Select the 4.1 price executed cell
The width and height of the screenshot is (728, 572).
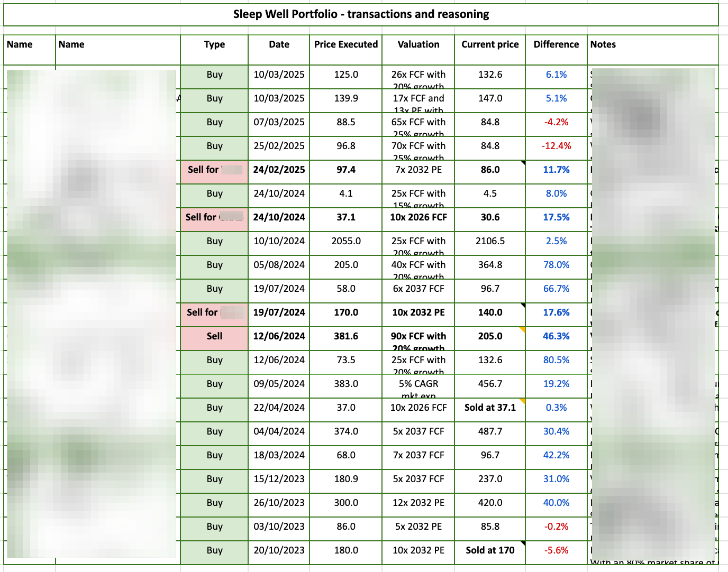[x=346, y=196]
